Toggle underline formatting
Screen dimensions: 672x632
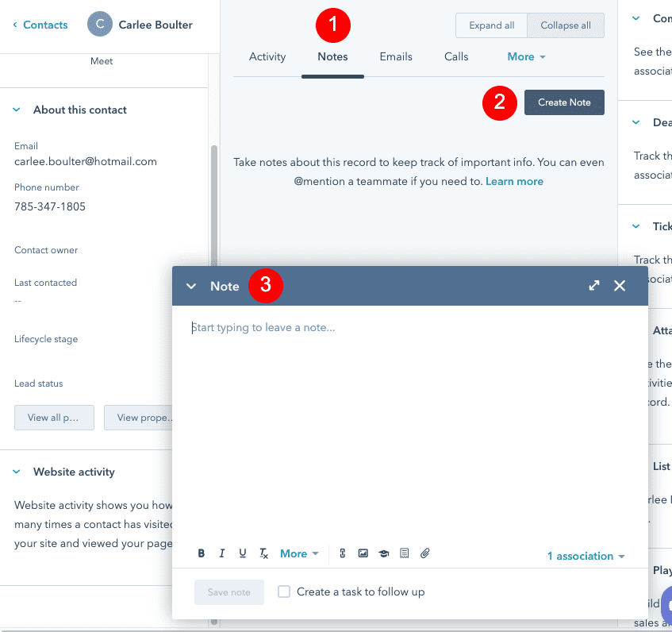tap(242, 553)
